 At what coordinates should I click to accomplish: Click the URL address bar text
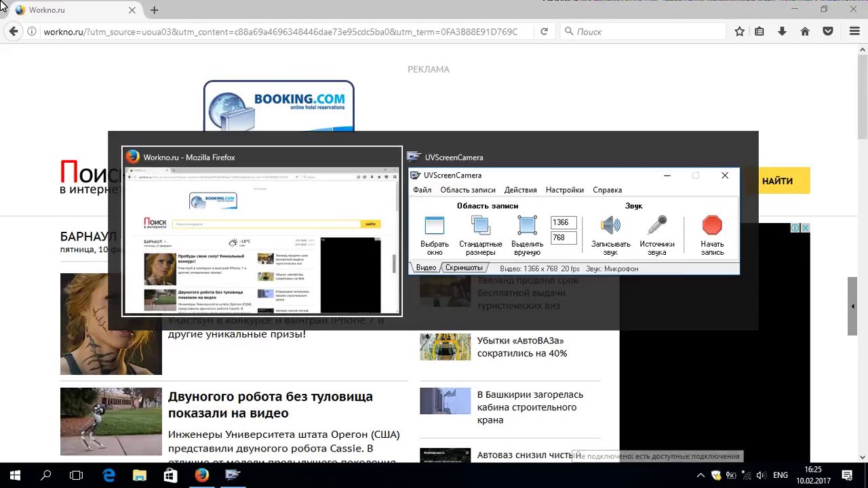(x=280, y=31)
